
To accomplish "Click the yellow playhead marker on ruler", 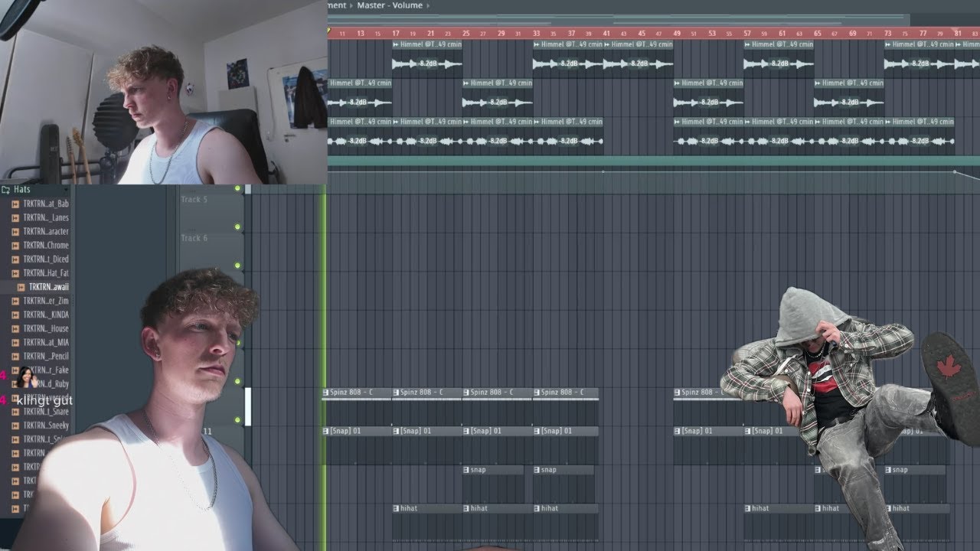I will (x=329, y=32).
